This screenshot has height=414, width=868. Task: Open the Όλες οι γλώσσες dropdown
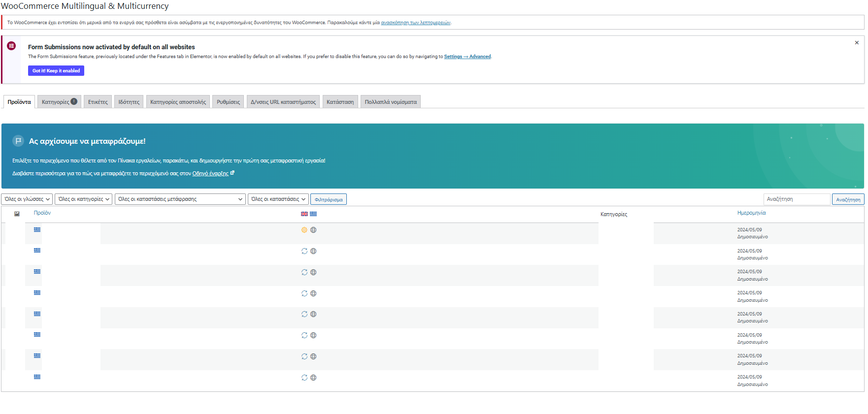tap(27, 199)
